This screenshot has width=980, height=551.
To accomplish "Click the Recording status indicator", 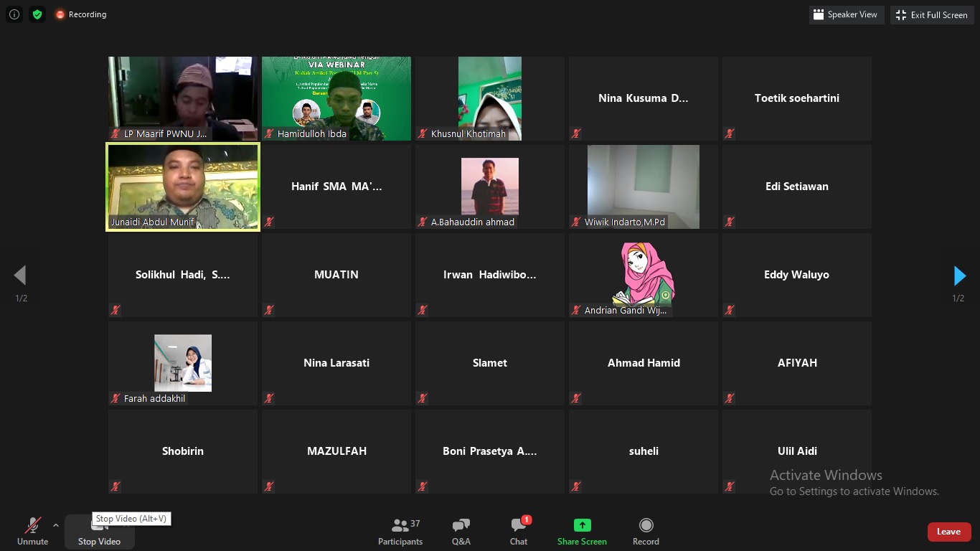I will (x=81, y=14).
